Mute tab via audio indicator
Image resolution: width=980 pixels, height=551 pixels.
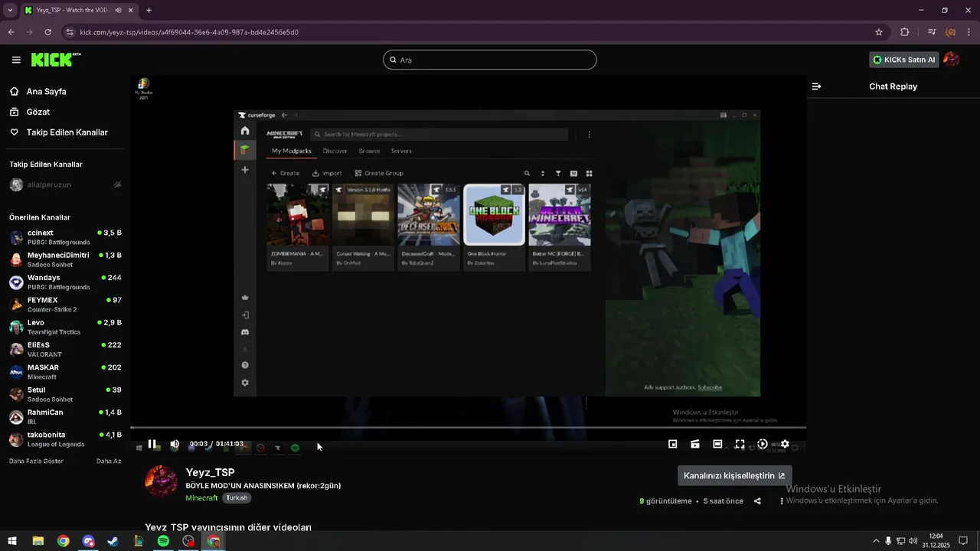119,10
